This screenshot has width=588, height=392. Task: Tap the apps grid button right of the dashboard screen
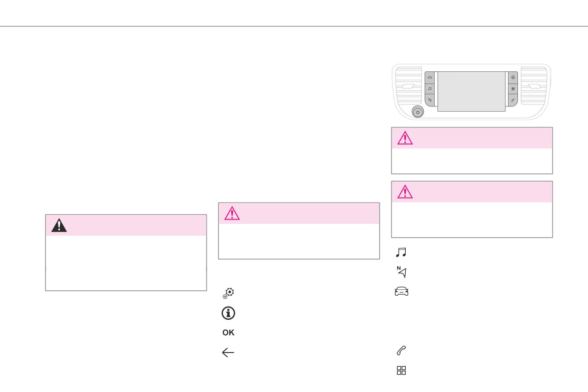click(513, 88)
